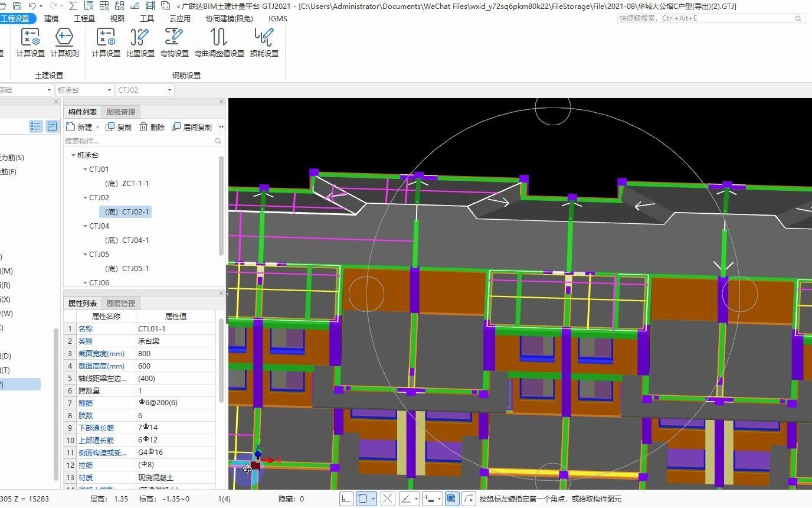This screenshot has width=812, height=508.
Task: Select the (底) ZCT-1-1 component
Action: pos(127,184)
